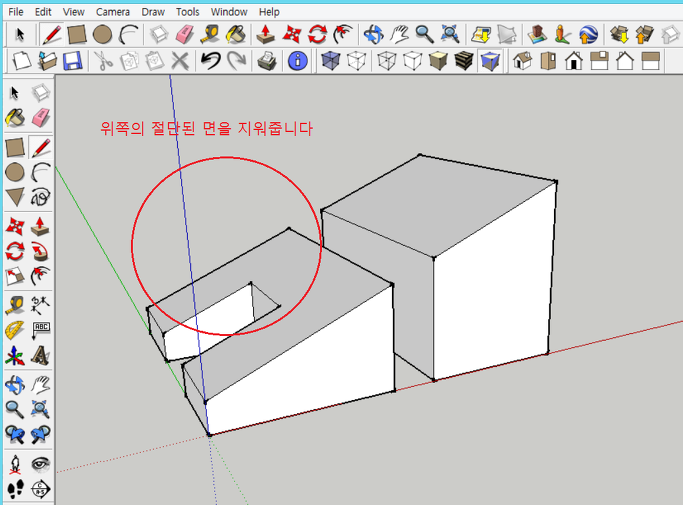Viewport: 683px width, 505px height.
Task: Open the Edit menu
Action: (x=43, y=12)
